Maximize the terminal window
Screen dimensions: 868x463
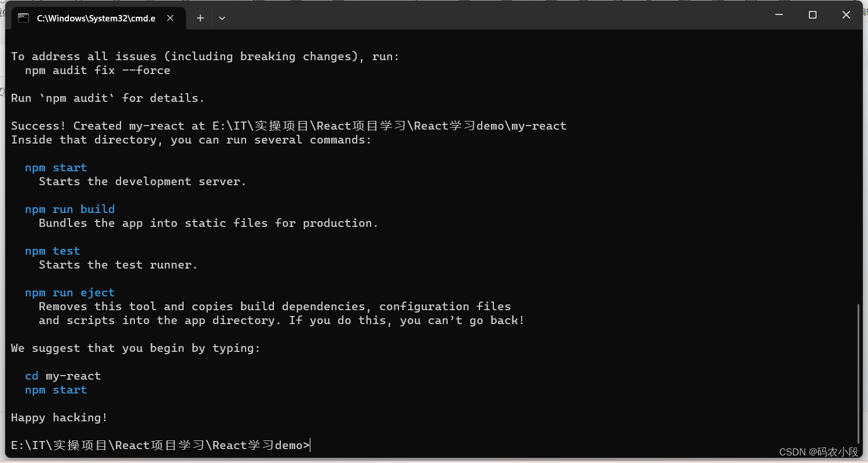click(812, 14)
